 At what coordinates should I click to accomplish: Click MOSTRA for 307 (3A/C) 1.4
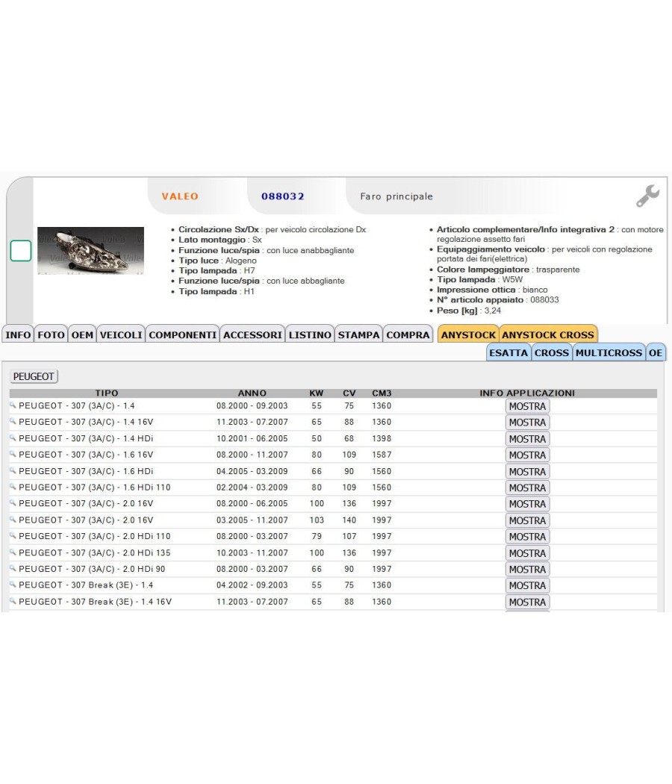[x=527, y=406]
